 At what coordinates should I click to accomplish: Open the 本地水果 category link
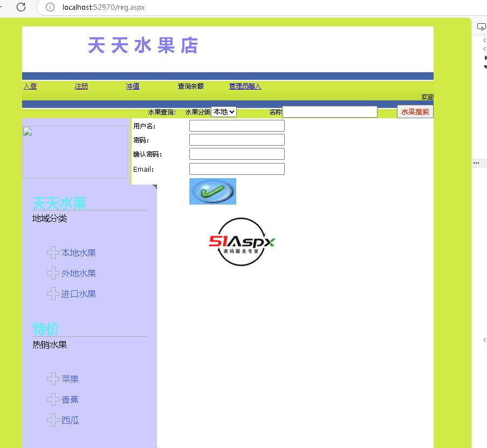pos(79,253)
